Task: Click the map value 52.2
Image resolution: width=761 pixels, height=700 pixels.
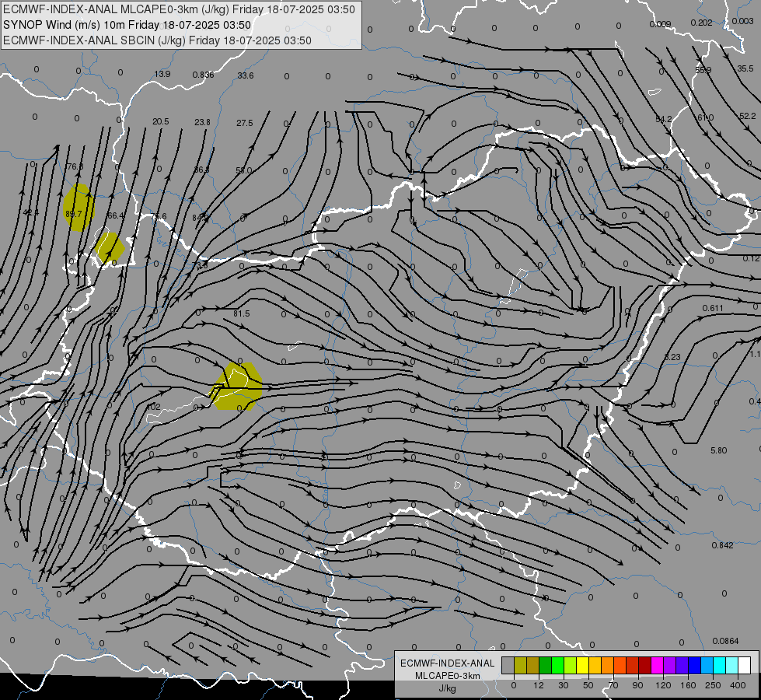Action: click(x=748, y=116)
